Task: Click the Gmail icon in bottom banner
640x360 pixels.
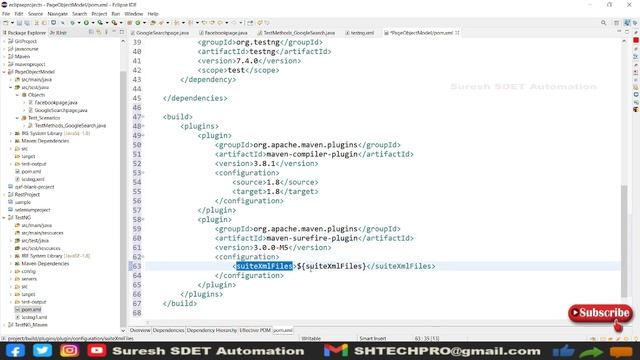Action: pyautogui.click(x=336, y=351)
